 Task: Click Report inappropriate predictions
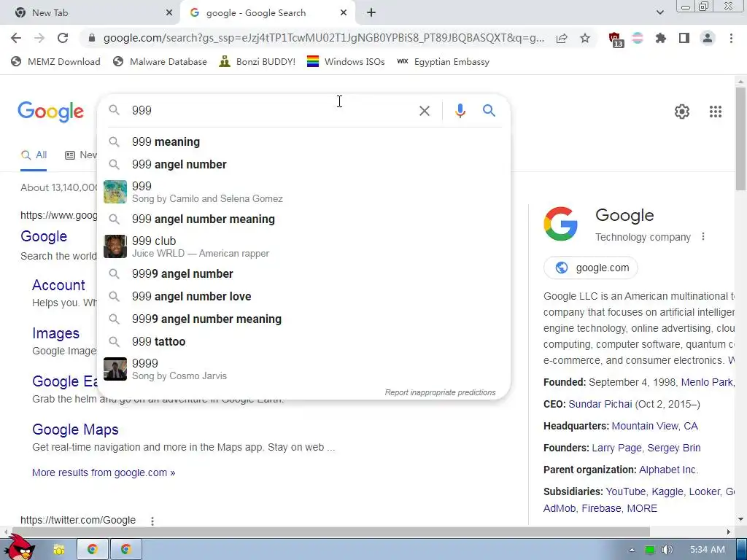(x=440, y=392)
